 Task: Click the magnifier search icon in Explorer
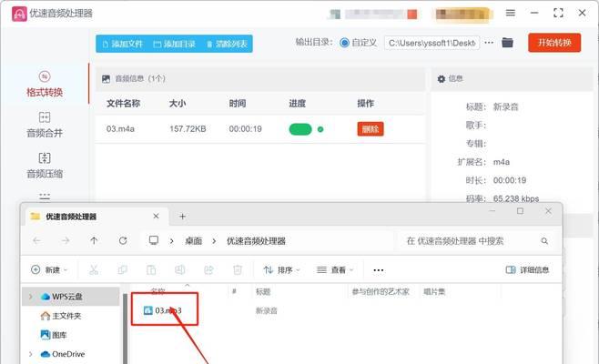(544, 241)
